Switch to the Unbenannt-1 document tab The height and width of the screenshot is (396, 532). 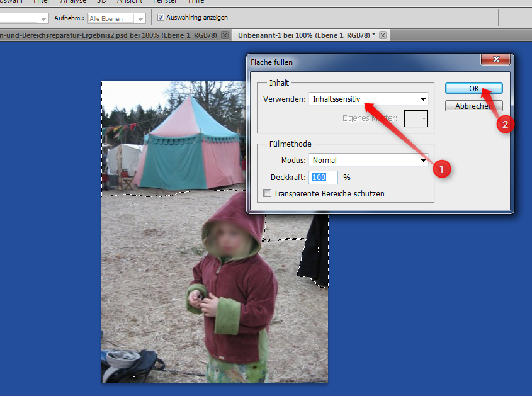pos(305,35)
